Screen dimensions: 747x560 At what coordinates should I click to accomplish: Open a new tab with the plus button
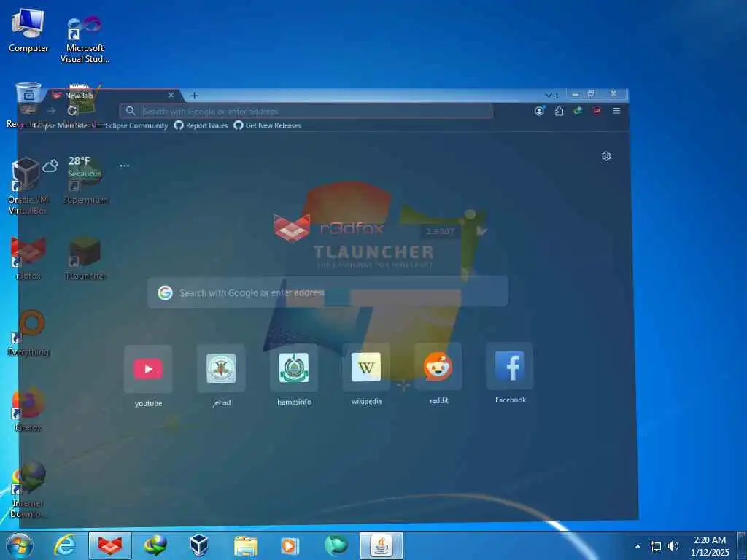pyautogui.click(x=194, y=96)
